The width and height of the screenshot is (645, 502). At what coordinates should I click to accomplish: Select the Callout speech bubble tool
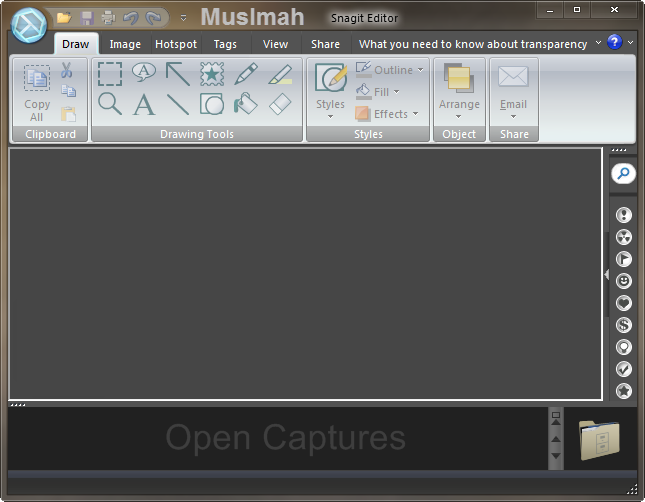[x=144, y=73]
